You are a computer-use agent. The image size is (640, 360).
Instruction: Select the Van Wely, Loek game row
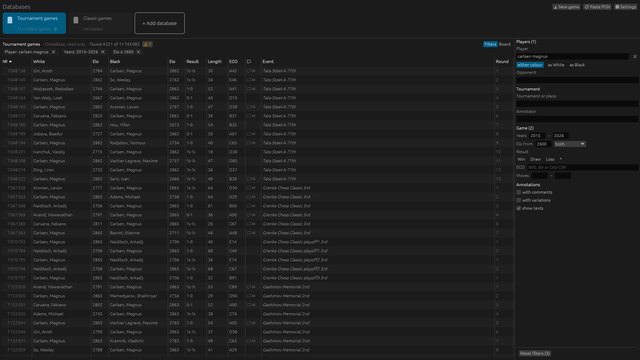click(x=258, y=98)
